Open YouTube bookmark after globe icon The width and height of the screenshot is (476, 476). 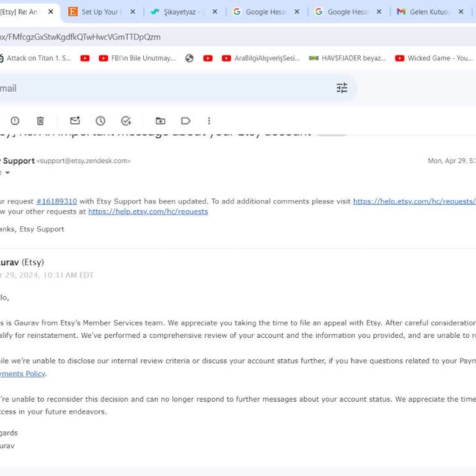(208, 58)
